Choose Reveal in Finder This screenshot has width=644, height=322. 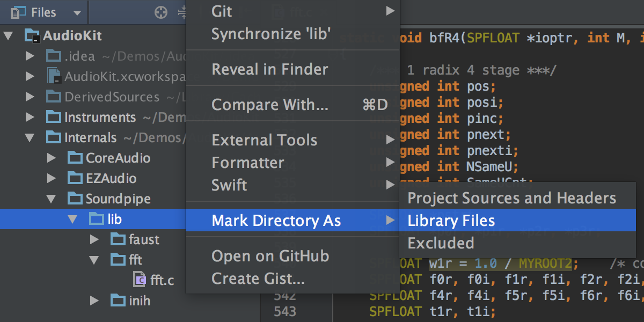tap(292, 69)
